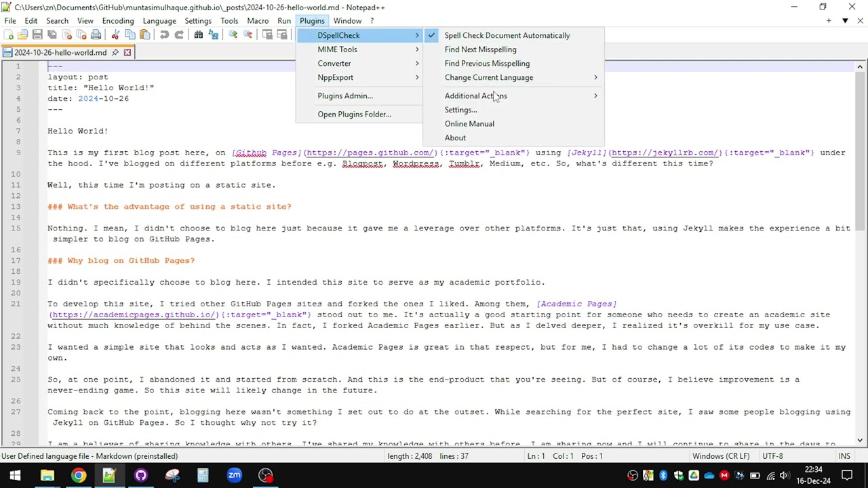Click the Print toolbar icon
Viewport: 868px width, 488px height.
(96, 35)
